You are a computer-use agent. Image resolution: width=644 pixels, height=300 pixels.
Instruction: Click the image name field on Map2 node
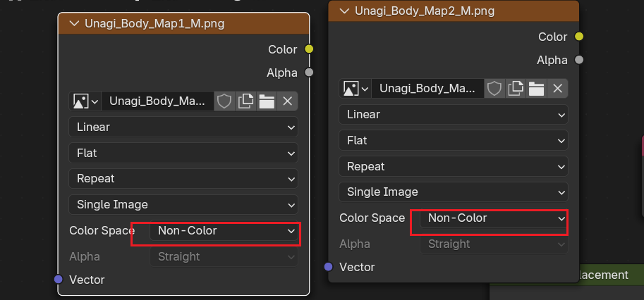click(x=427, y=88)
